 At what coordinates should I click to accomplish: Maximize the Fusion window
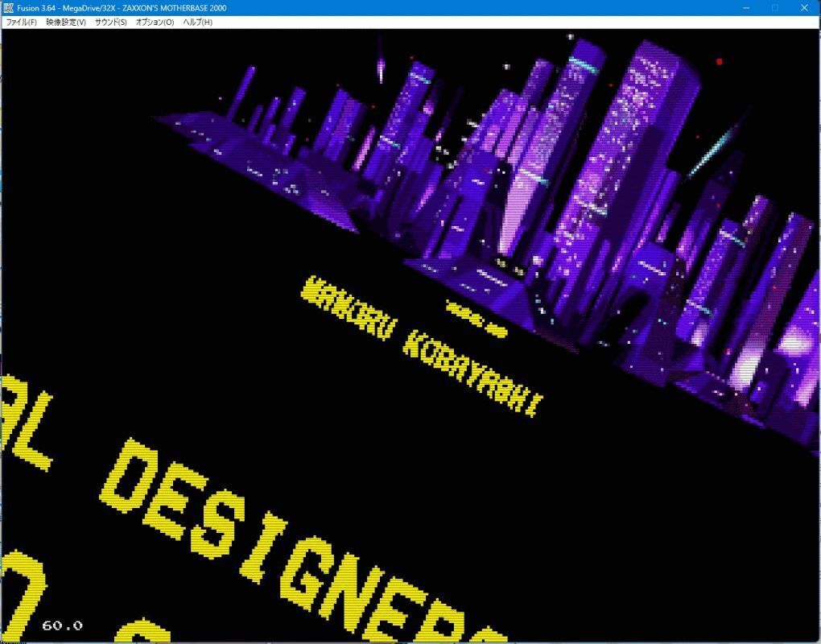775,8
